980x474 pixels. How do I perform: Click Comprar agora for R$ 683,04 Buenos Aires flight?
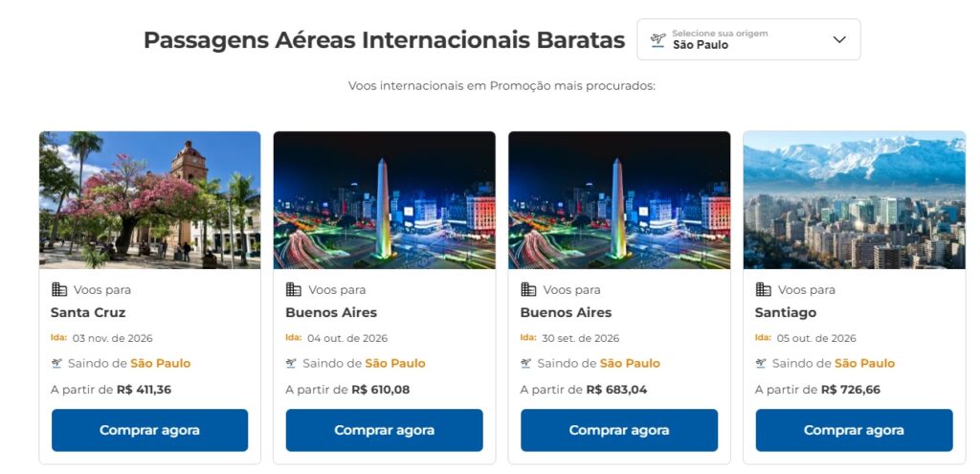pos(619,430)
